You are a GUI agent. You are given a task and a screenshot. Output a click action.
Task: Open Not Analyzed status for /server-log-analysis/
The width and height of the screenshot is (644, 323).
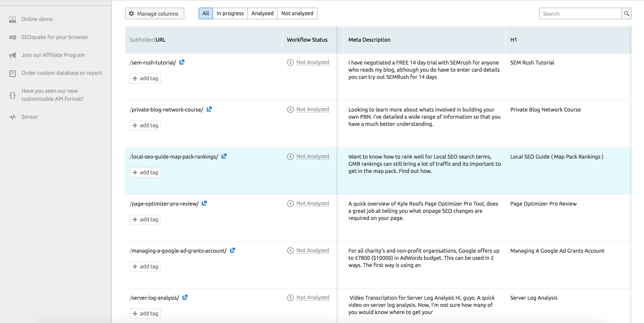tap(313, 297)
